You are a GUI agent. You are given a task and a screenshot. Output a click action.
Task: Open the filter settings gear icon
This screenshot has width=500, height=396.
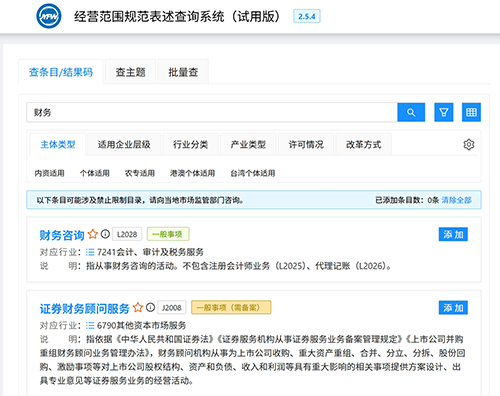pyautogui.click(x=469, y=144)
